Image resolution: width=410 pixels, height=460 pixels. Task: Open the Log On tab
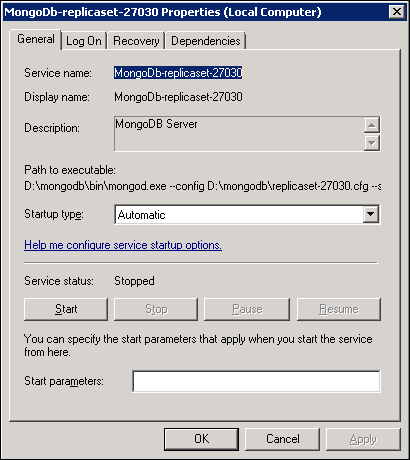tap(84, 41)
